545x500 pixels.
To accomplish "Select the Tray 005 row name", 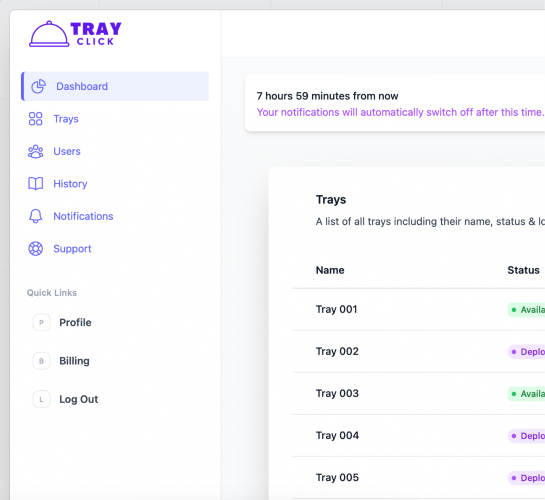I will point(337,477).
